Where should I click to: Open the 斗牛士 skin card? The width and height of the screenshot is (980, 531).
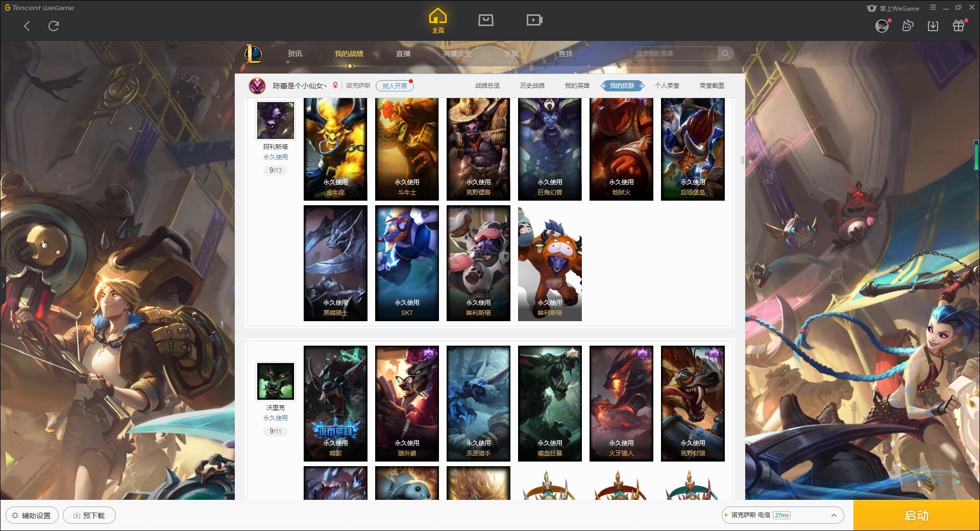click(x=407, y=149)
